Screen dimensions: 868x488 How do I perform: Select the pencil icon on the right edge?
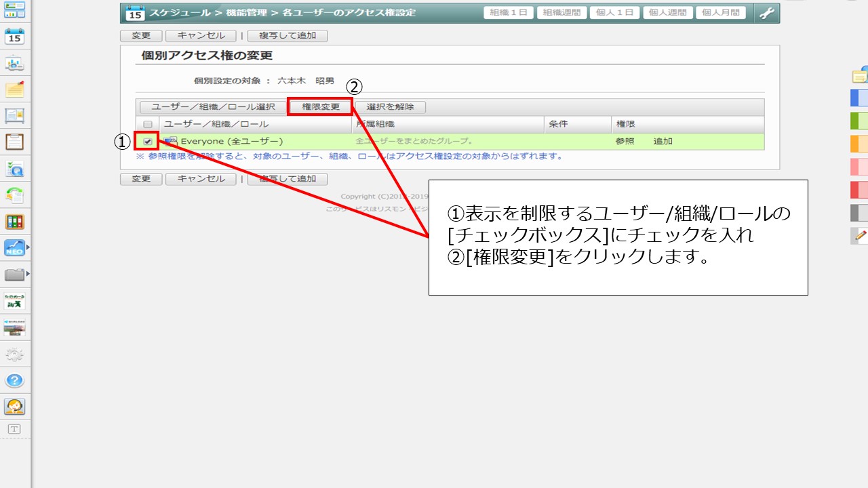[860, 236]
